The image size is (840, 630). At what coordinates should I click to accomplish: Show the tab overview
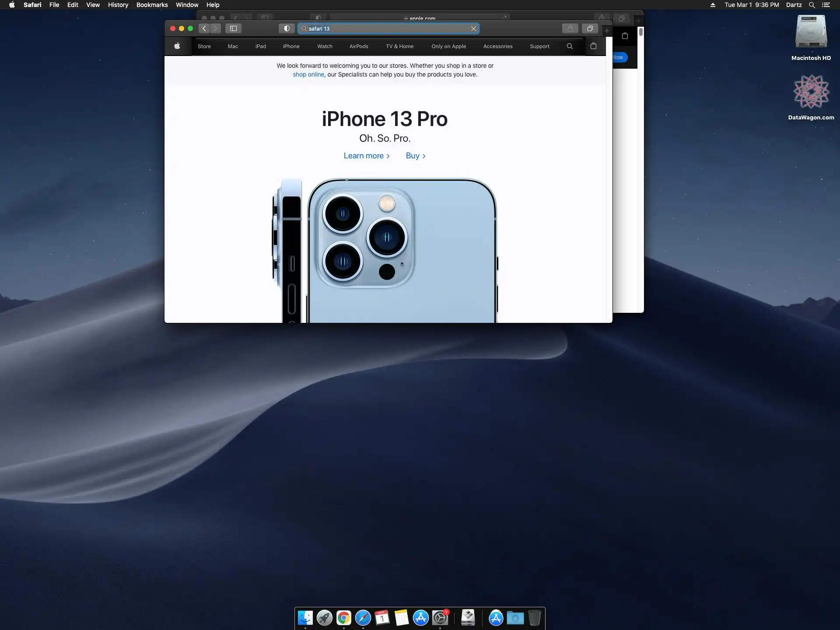point(590,28)
